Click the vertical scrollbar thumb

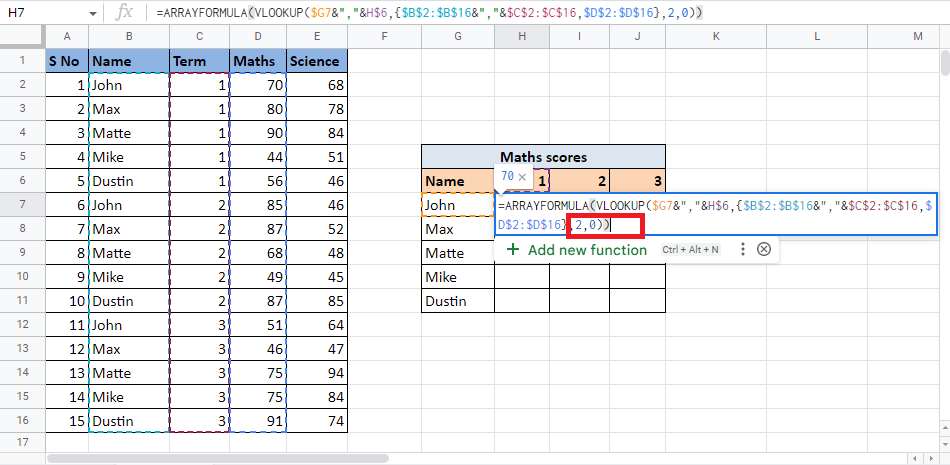click(x=943, y=62)
